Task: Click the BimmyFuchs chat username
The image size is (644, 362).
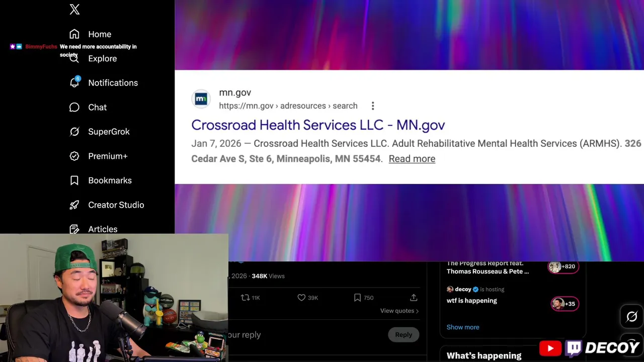Action: pos(41,47)
